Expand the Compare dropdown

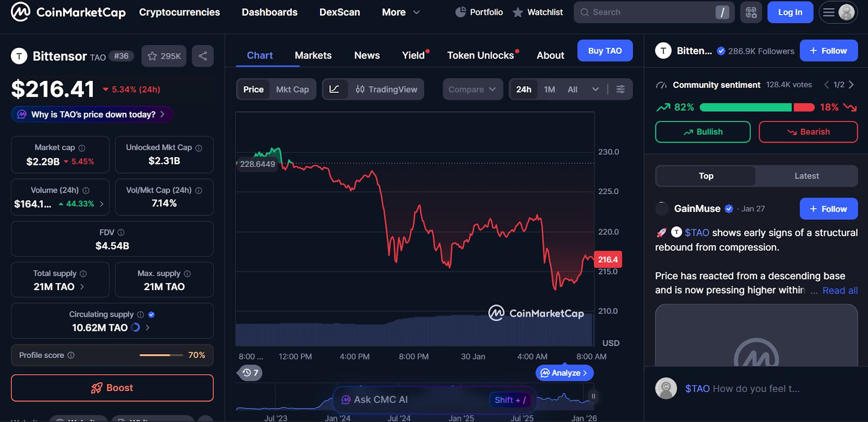tap(473, 89)
